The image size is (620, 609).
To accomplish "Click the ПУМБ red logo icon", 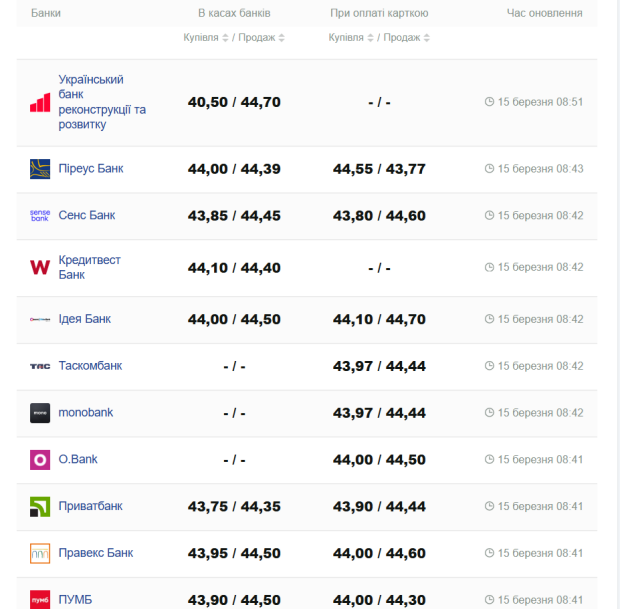I will [40, 599].
